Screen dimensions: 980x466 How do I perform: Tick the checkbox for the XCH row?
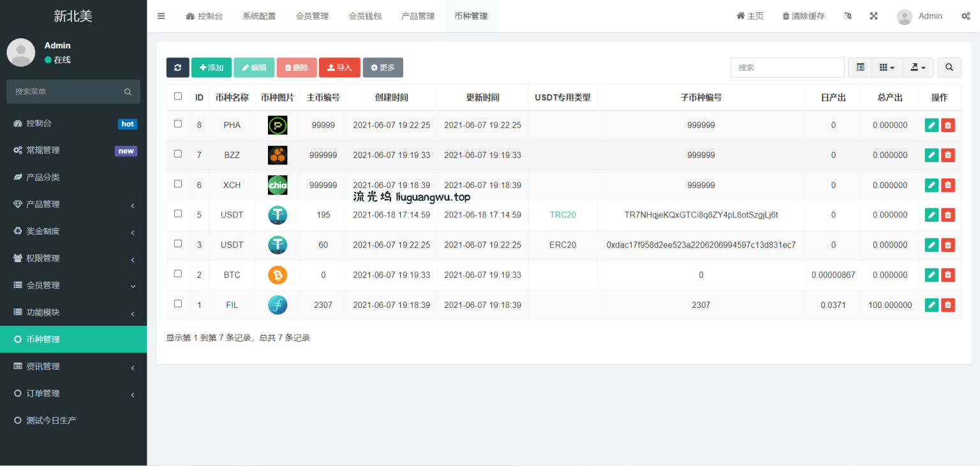[178, 184]
